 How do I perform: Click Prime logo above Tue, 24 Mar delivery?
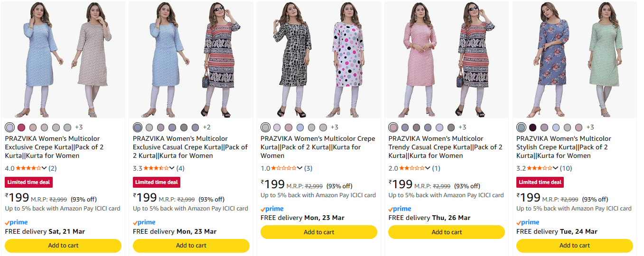[528, 222]
